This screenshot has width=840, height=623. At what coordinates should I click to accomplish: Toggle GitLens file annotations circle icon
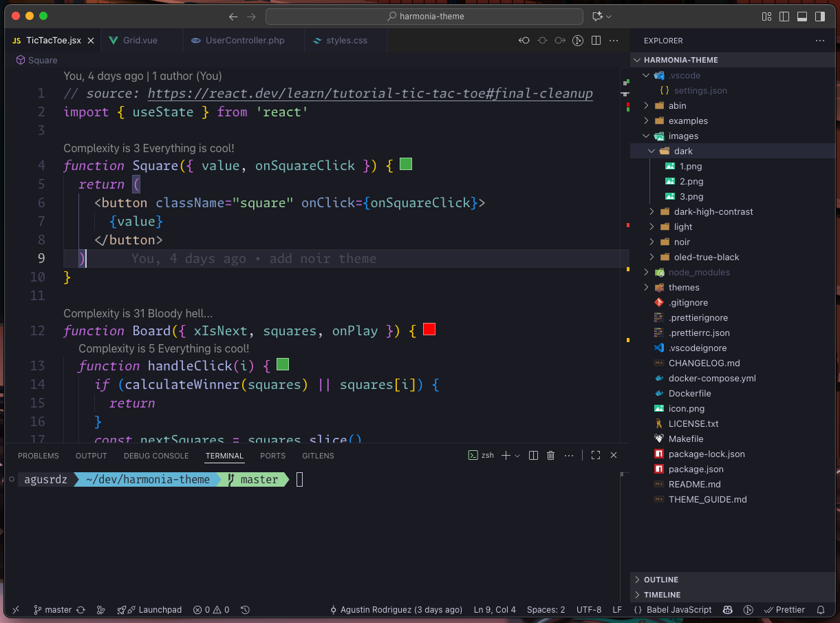click(542, 41)
